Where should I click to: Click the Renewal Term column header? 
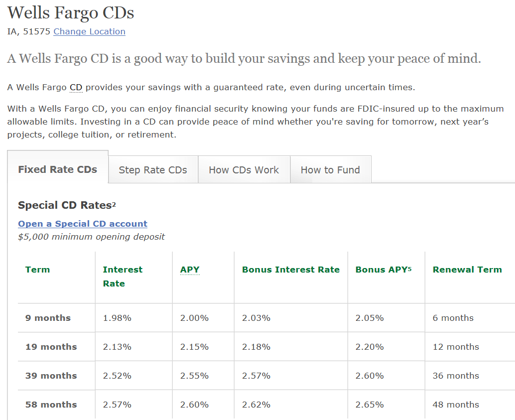pyautogui.click(x=467, y=270)
